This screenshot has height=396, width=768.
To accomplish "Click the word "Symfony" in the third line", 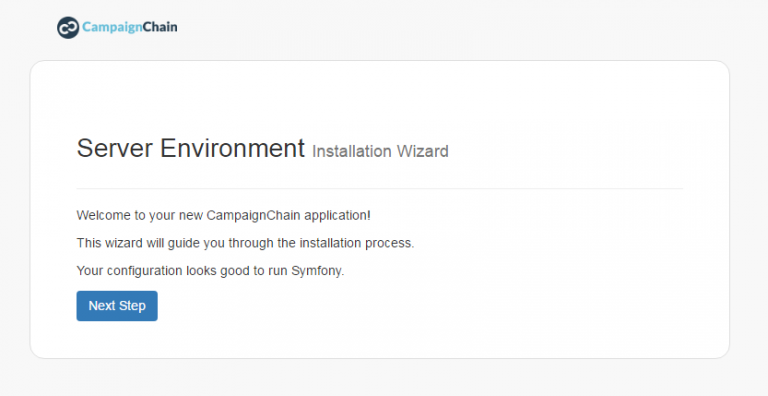I will point(316,271).
